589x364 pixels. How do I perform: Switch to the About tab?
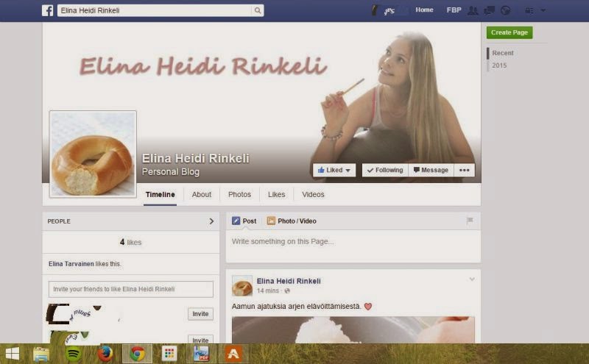201,195
